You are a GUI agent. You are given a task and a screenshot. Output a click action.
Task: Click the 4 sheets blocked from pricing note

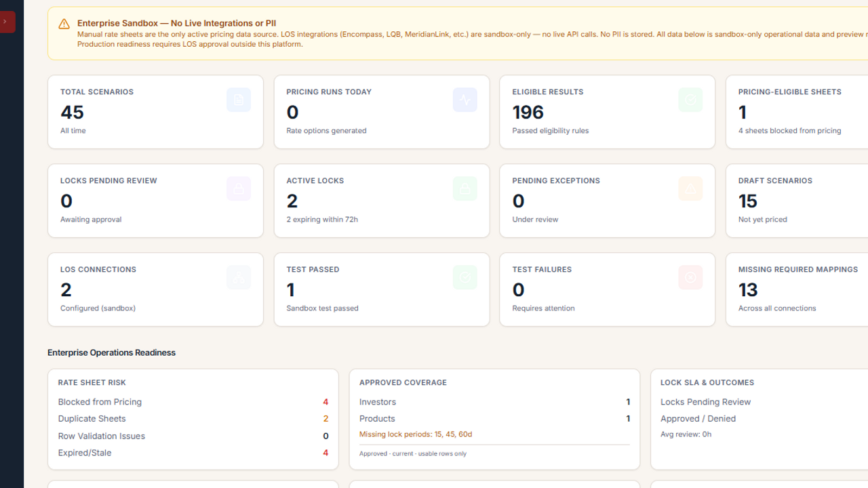click(x=789, y=131)
